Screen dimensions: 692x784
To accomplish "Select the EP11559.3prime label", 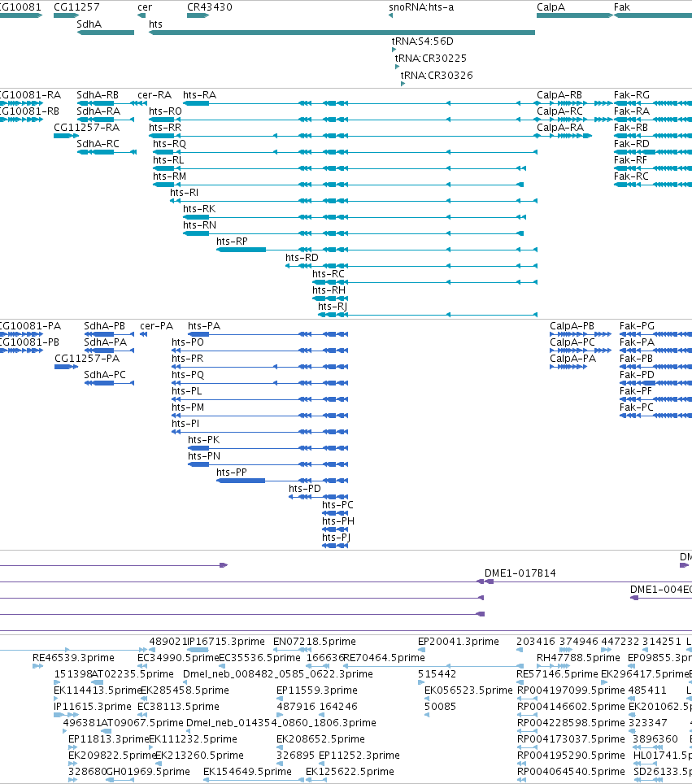I will click(x=317, y=690).
